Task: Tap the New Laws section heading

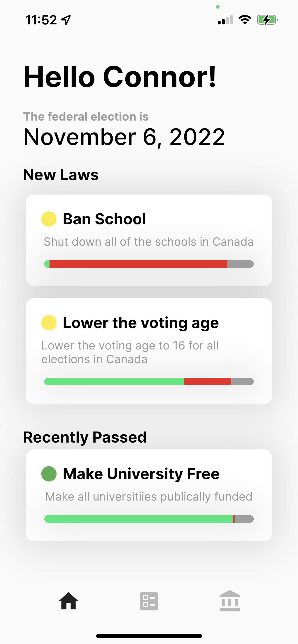Action: pyautogui.click(x=61, y=175)
